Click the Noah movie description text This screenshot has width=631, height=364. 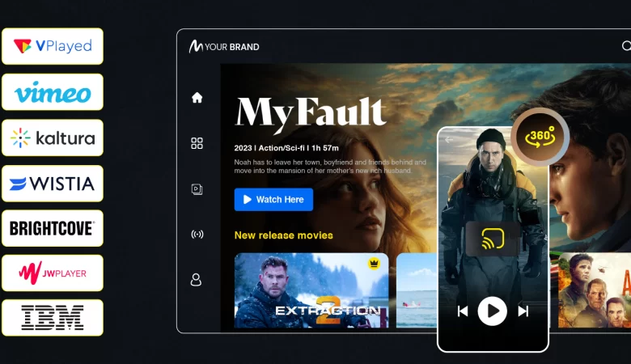coord(330,167)
